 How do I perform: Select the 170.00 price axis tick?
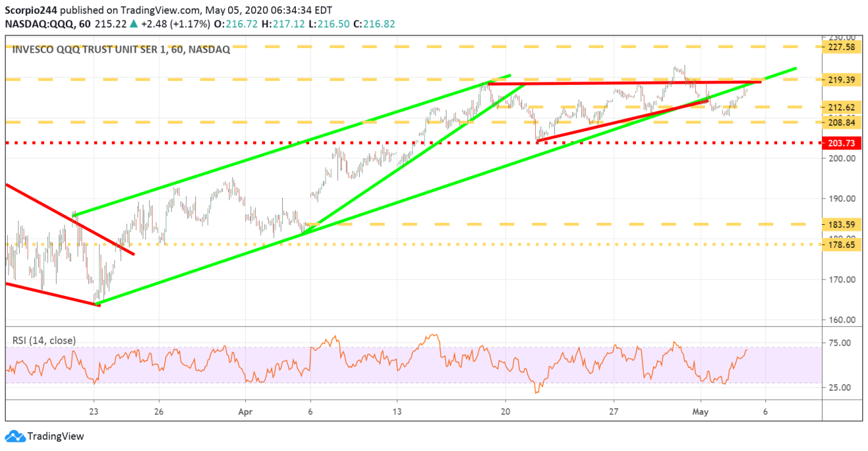[x=842, y=279]
